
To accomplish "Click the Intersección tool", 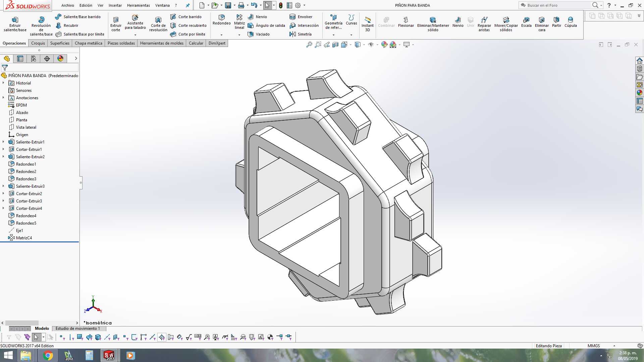I will pyautogui.click(x=304, y=25).
